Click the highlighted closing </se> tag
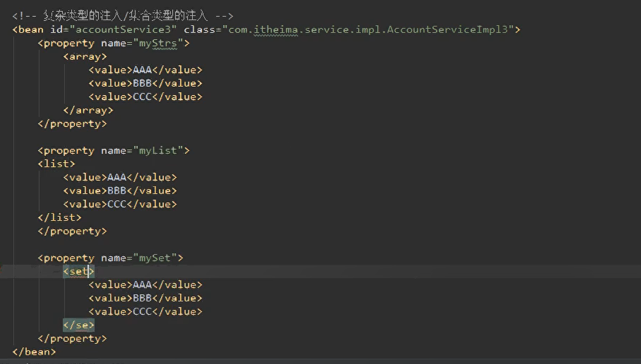The height and width of the screenshot is (364, 641). point(79,325)
